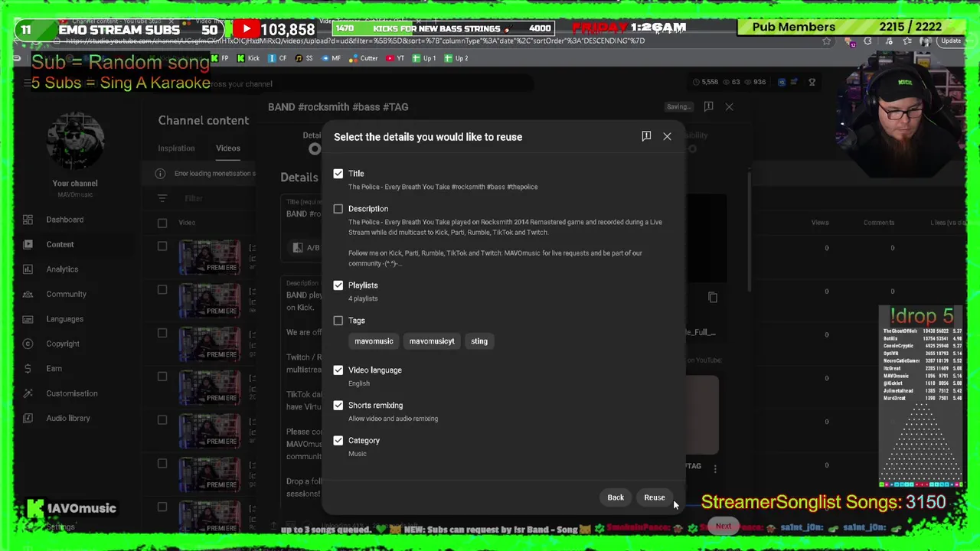This screenshot has height=551, width=980.
Task: Click the send feedback icon in the reuse dialog
Action: pyautogui.click(x=646, y=136)
